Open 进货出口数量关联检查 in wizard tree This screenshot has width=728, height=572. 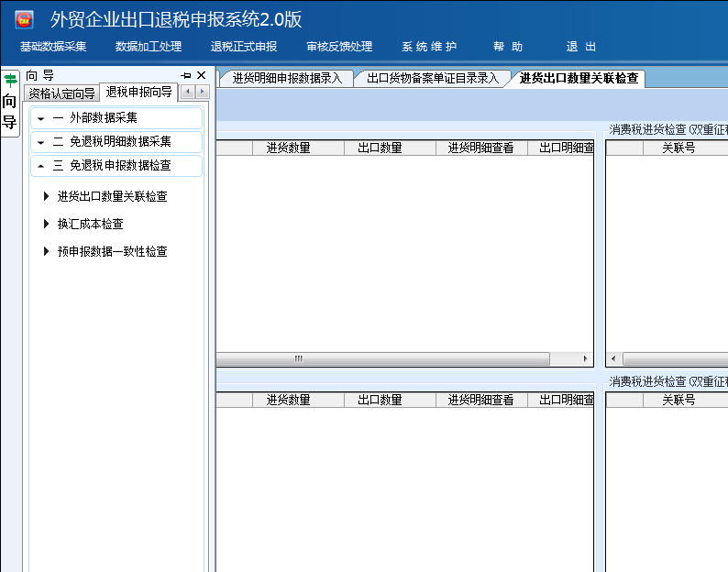(x=112, y=196)
